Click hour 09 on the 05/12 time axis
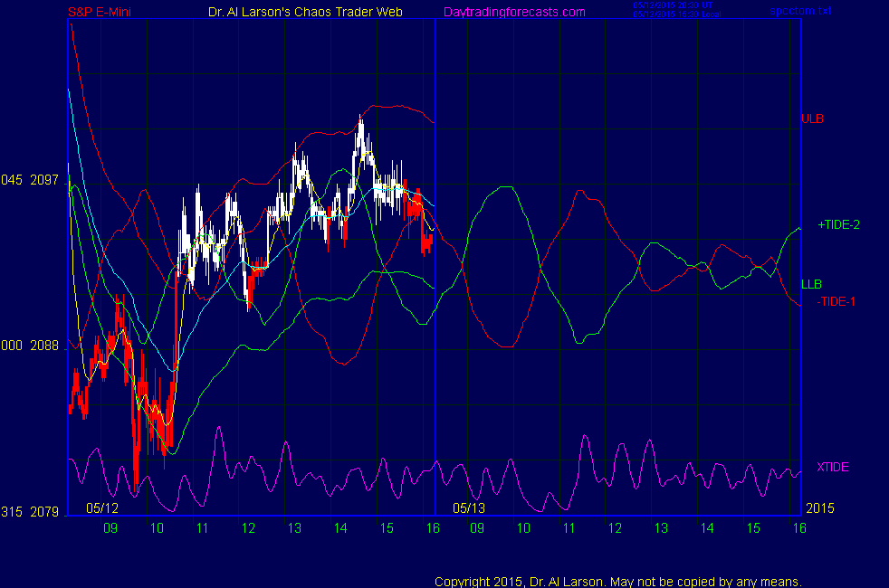This screenshot has height=588, width=889. (x=110, y=528)
